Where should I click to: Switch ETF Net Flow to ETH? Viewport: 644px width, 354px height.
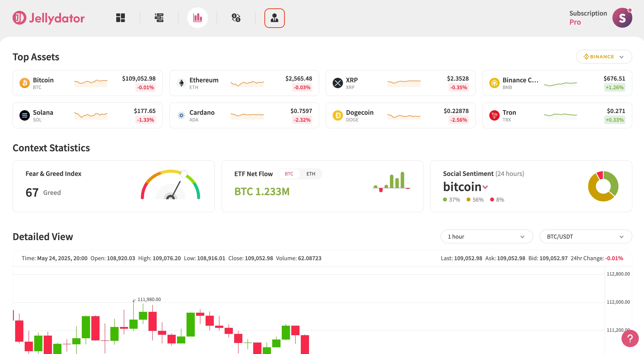[x=311, y=174]
